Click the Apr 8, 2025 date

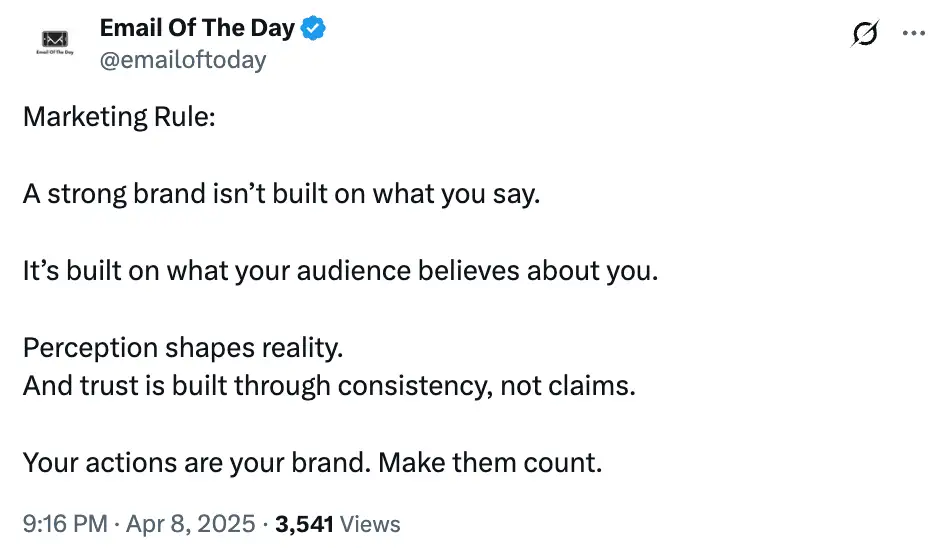click(x=191, y=524)
